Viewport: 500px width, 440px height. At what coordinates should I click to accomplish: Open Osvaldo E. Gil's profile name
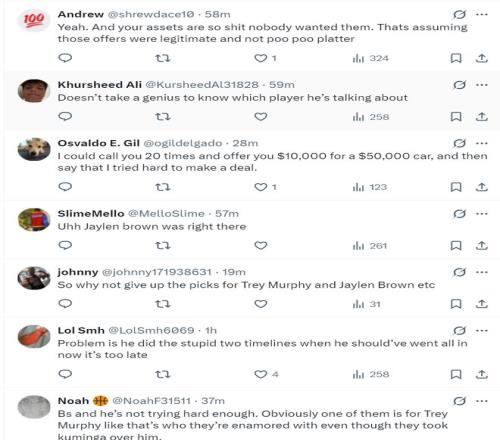[99, 143]
